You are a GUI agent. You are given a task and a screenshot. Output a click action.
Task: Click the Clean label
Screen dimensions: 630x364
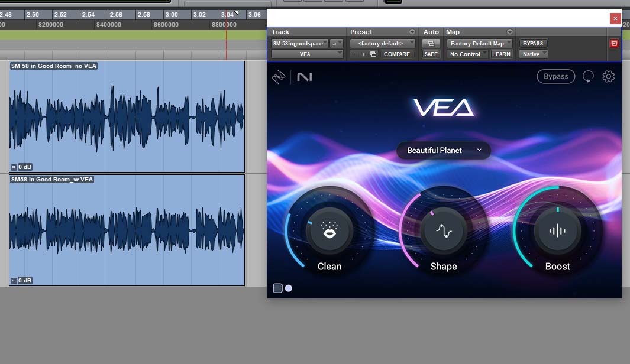point(329,266)
